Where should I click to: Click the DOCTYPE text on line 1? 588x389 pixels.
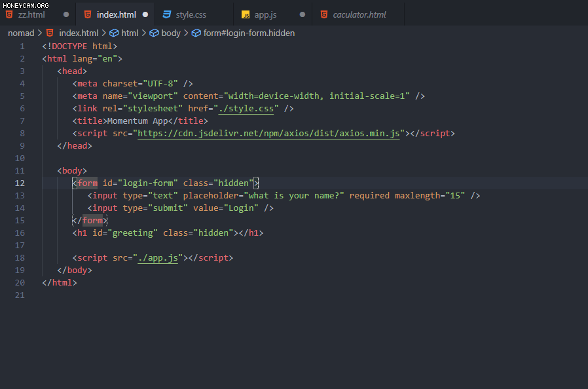(x=69, y=46)
